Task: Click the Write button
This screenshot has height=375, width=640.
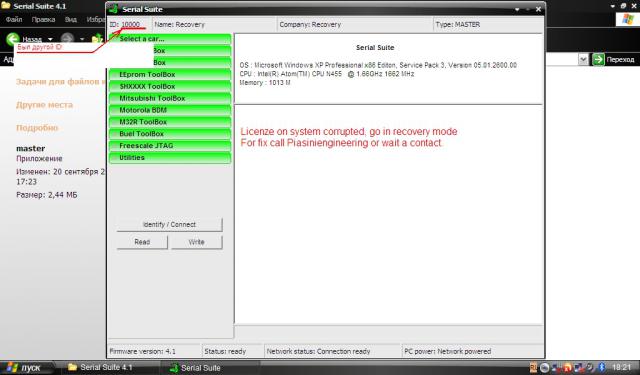Action: [x=197, y=242]
